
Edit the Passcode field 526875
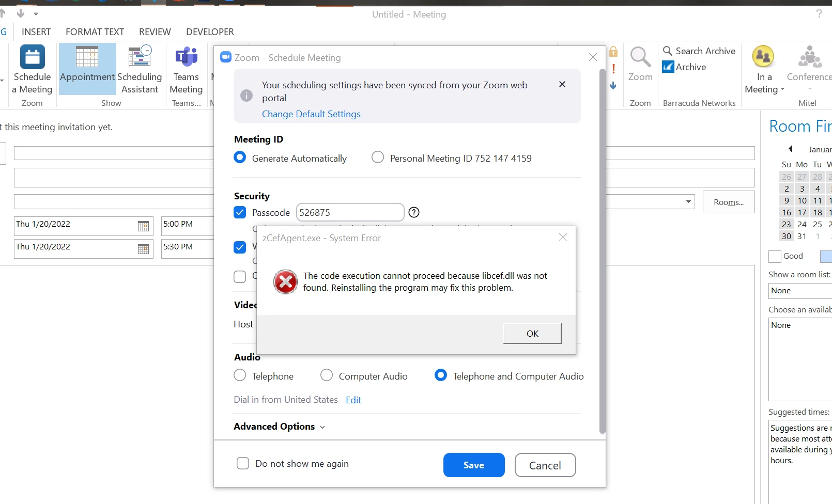tap(350, 212)
